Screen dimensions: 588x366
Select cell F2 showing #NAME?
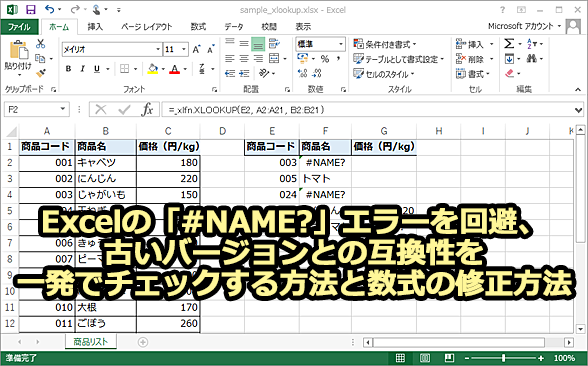pos(325,163)
